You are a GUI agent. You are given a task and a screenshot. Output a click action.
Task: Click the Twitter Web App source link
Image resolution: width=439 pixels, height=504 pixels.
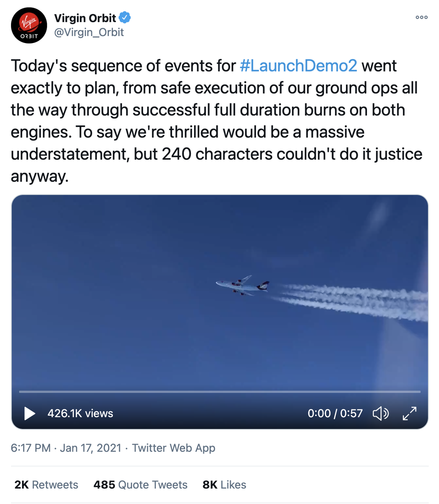coord(173,448)
